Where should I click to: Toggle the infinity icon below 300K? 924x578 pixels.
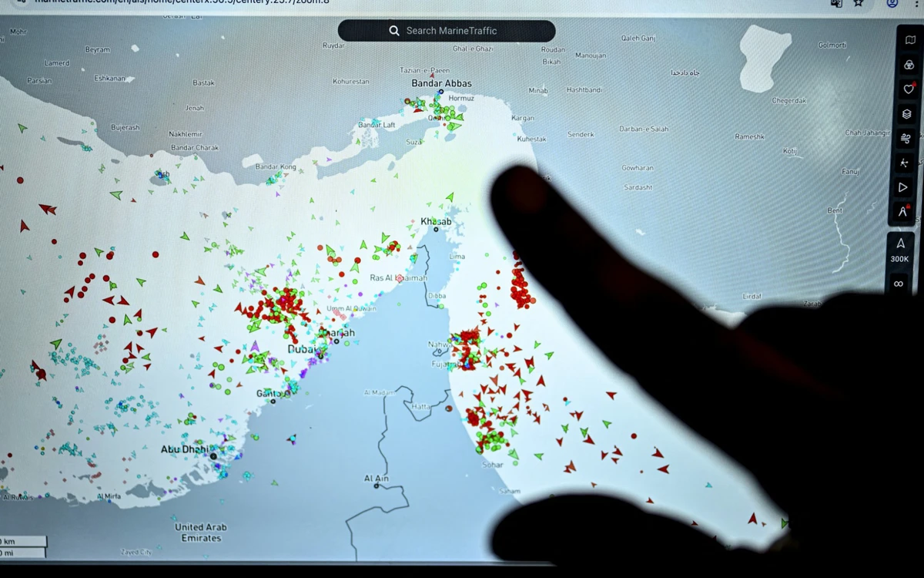tap(898, 284)
